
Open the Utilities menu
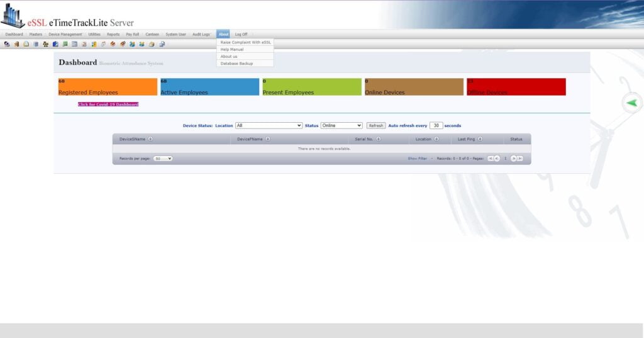pos(94,34)
